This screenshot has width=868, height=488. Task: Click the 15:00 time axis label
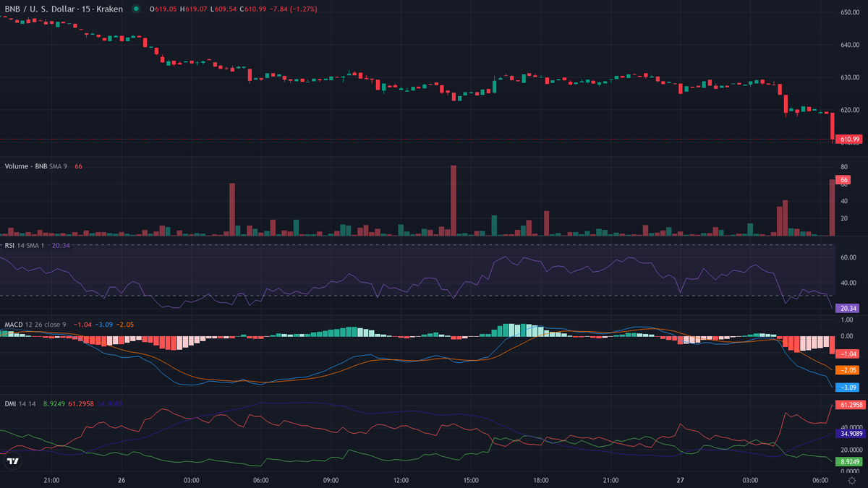[471, 480]
